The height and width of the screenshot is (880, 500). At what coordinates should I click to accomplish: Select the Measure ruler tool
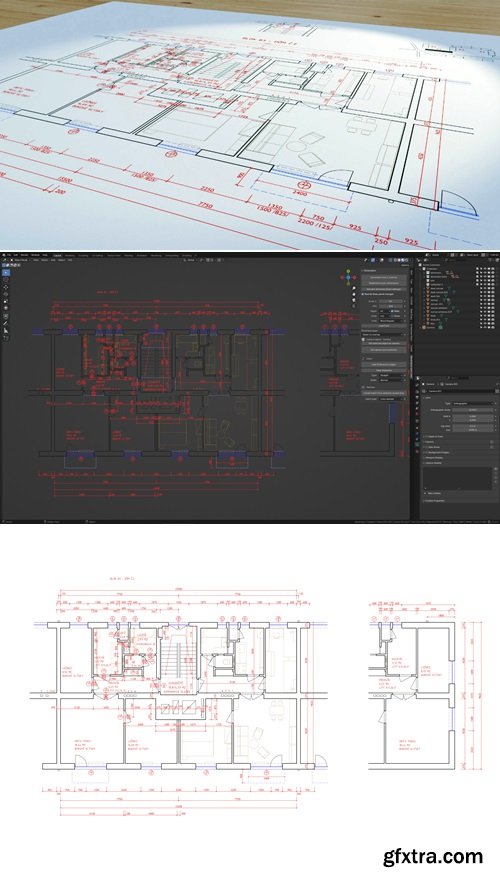tap(6, 330)
